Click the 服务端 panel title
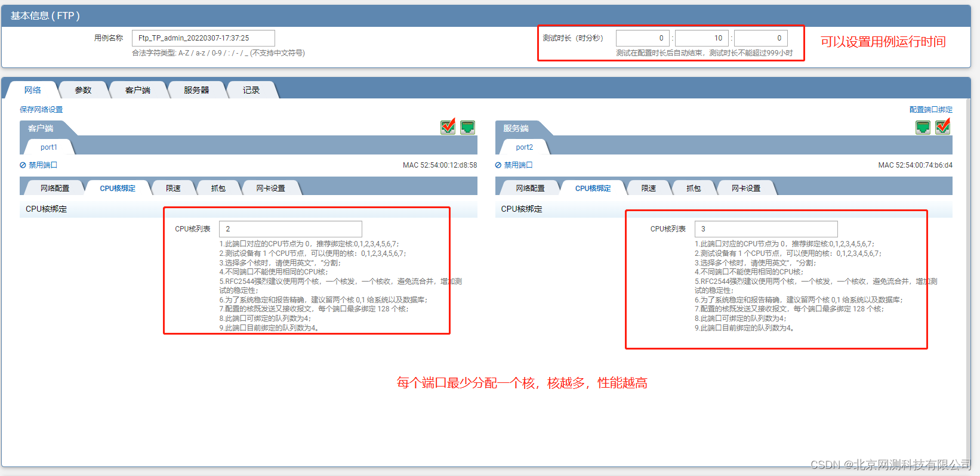 516,128
